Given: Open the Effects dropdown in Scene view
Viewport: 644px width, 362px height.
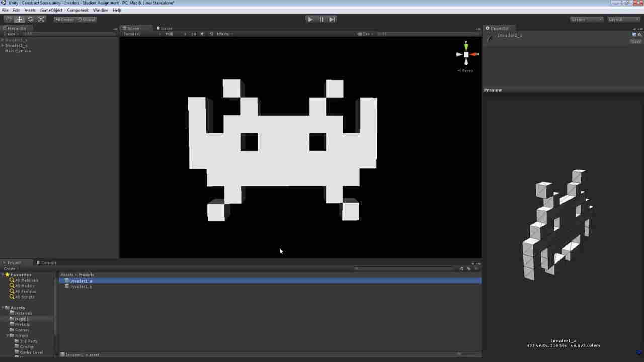Looking at the screenshot, I should [225, 34].
